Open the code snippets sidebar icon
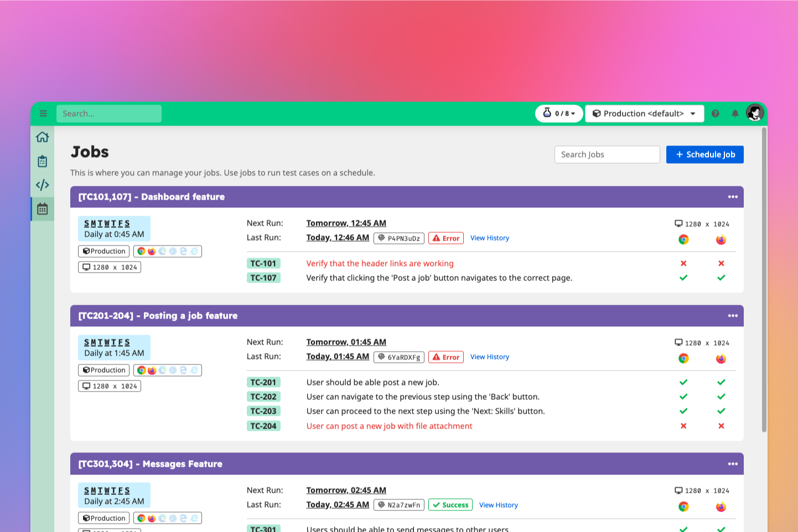Image resolution: width=798 pixels, height=532 pixels. [43, 185]
